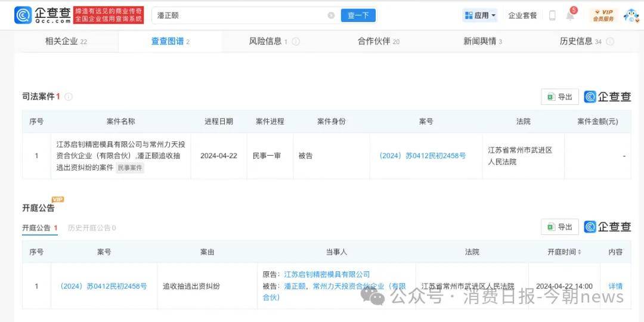Click the 2024-04-22 14:00 hearing time cell
This screenshot has height=322, width=644.
tap(564, 286)
